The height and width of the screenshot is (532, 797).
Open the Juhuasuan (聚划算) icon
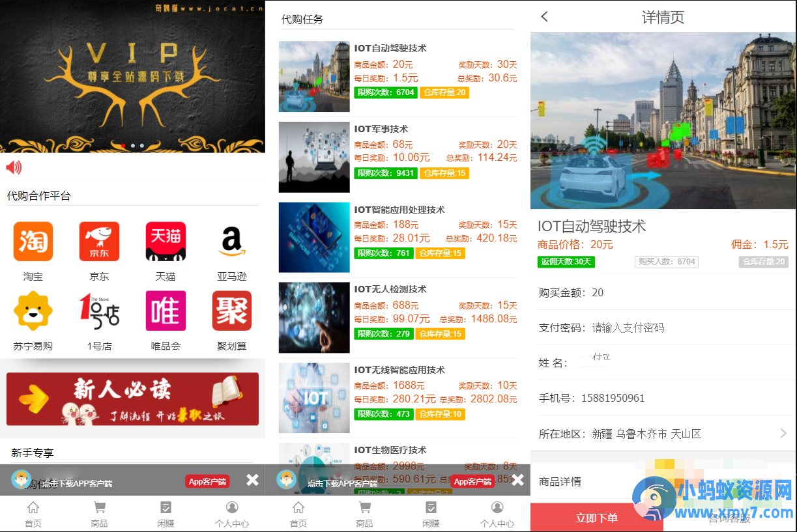click(x=232, y=311)
